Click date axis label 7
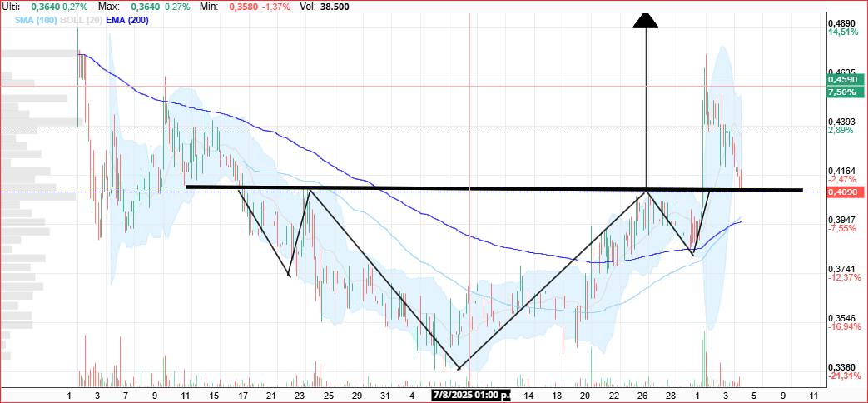 pos(126,396)
